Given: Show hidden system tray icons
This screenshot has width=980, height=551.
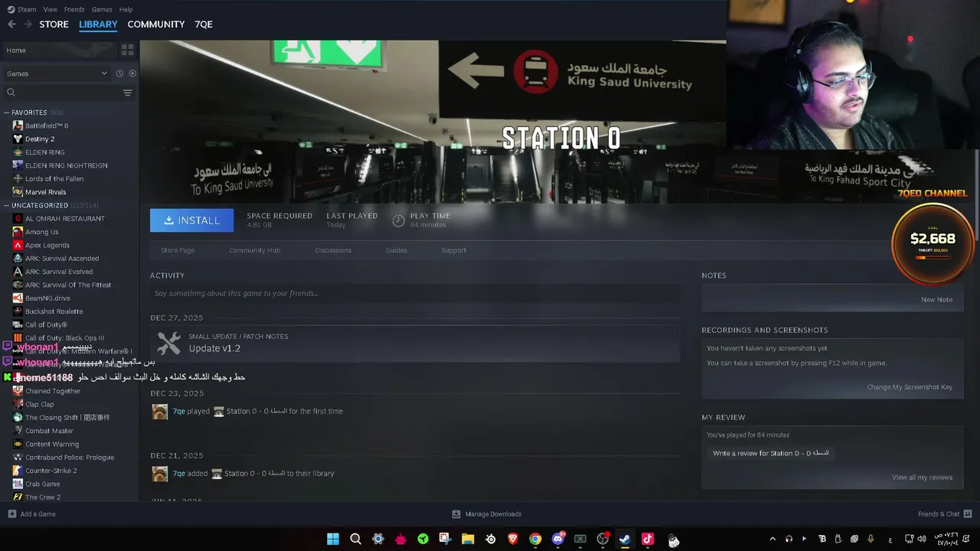Looking at the screenshot, I should coord(773,539).
